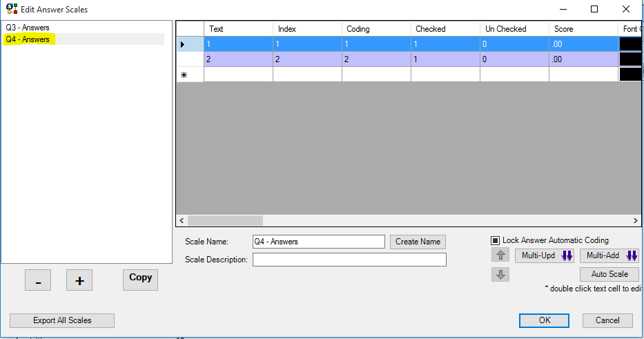Click the Create Name button

coord(418,242)
